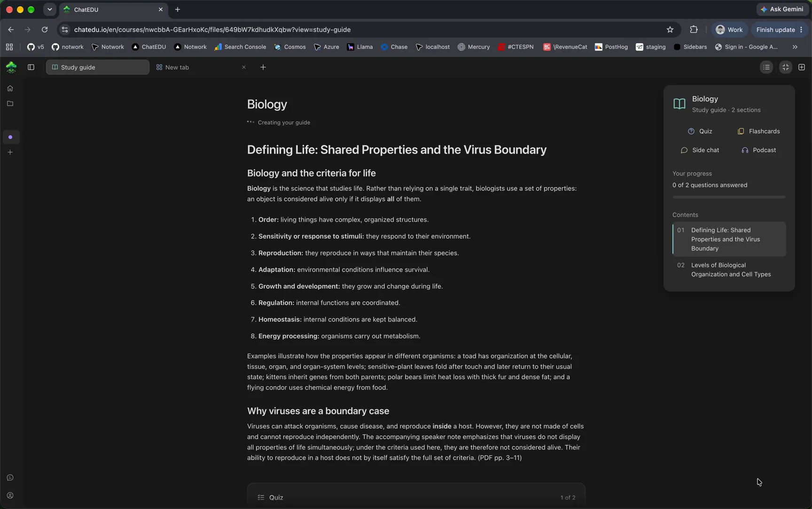
Task: Open the chat feedback icon in sidebar
Action: pyautogui.click(x=10, y=478)
